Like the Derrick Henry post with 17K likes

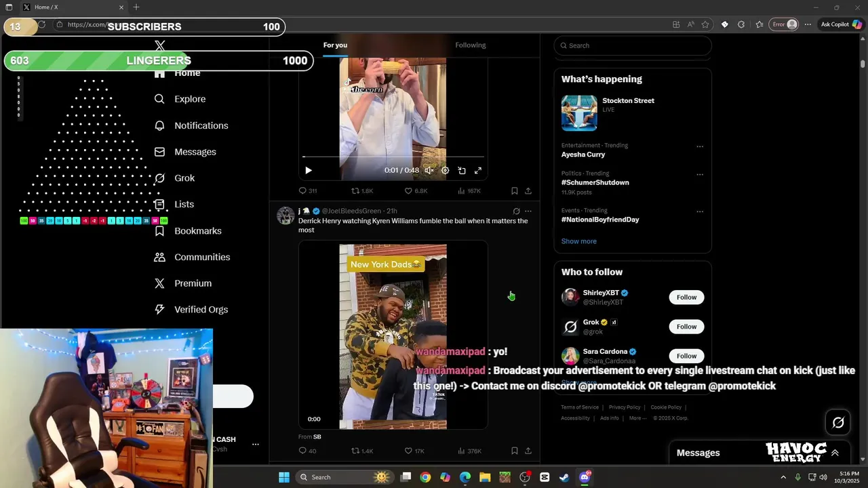coord(414,451)
